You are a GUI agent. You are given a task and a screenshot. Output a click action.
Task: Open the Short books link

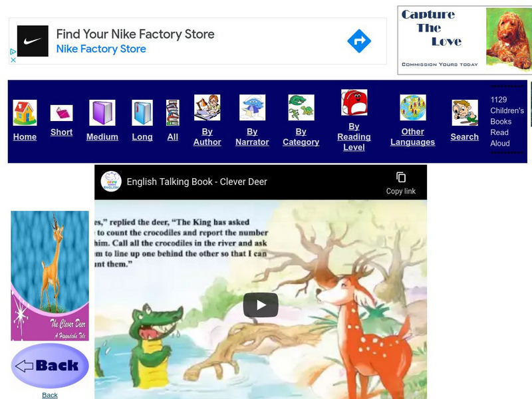[x=61, y=132]
